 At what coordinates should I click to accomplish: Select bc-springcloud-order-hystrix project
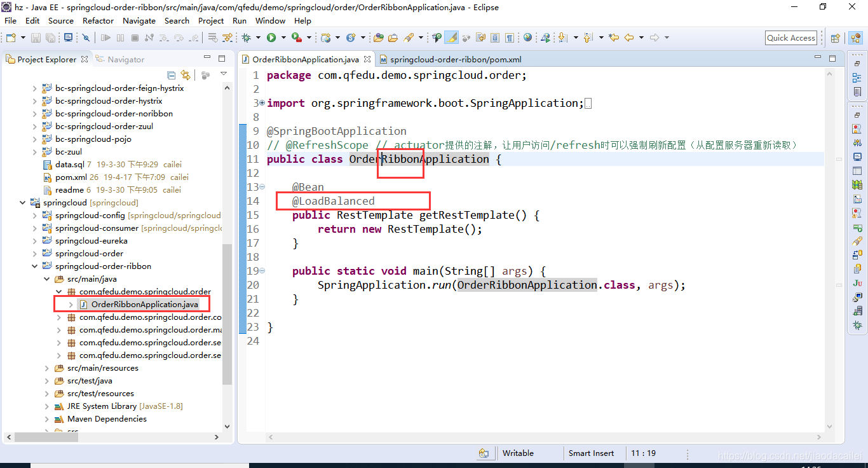109,101
